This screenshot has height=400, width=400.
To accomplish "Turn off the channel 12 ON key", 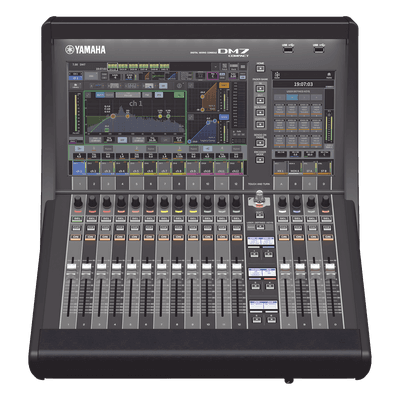I will click(x=236, y=237).
